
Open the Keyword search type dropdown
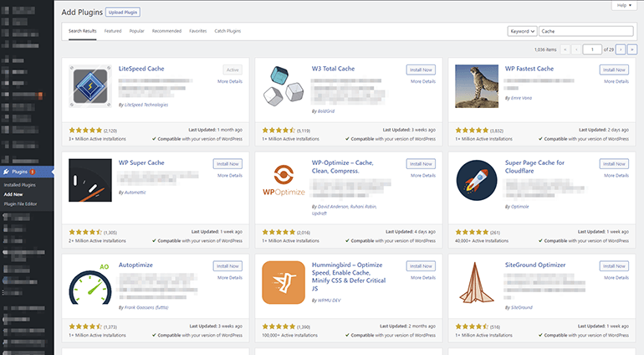pyautogui.click(x=522, y=31)
